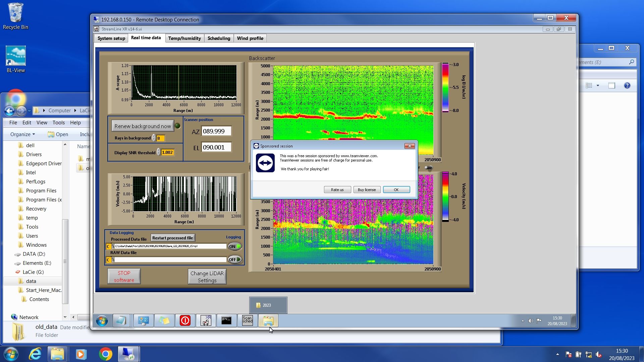
Task: Flip the small switch above velocity colorbar
Action: point(428,168)
